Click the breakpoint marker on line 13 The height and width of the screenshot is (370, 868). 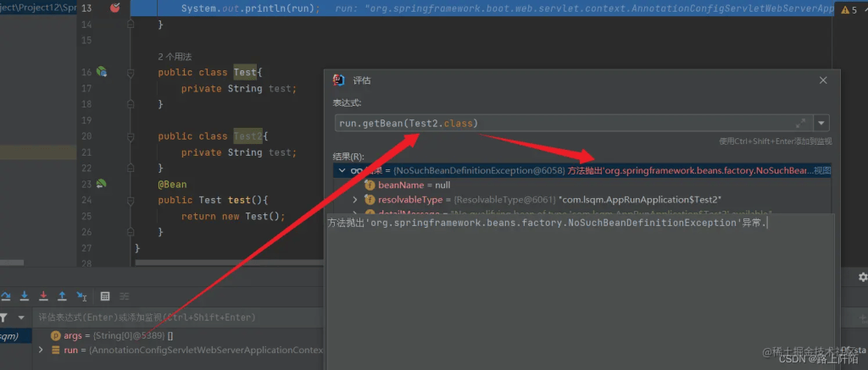click(x=115, y=8)
